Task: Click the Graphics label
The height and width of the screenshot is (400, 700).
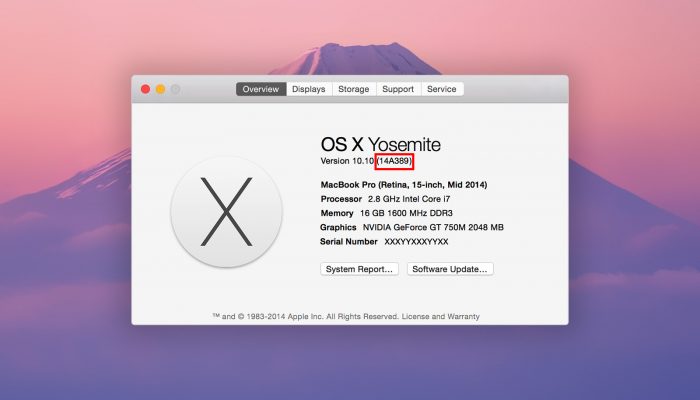Action: coord(338,227)
